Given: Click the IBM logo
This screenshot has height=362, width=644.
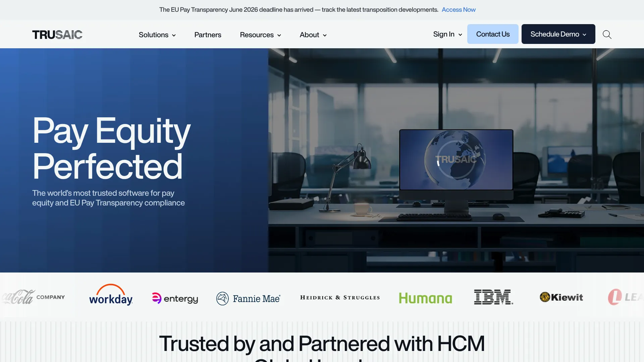Looking at the screenshot, I should pos(493,297).
